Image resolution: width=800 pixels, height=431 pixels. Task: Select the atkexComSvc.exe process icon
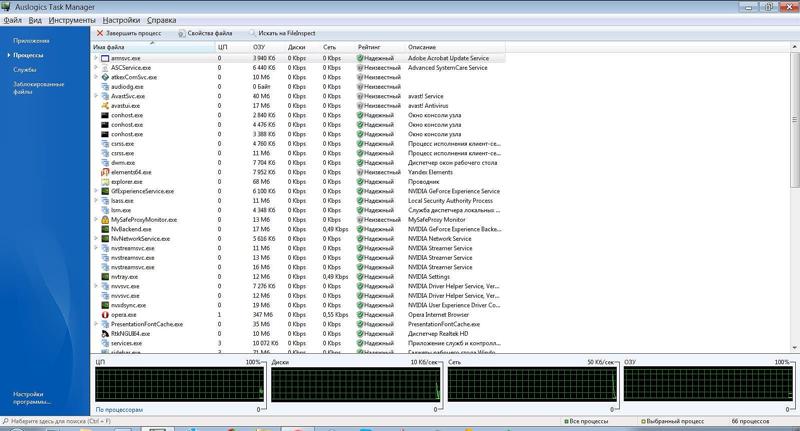pyautogui.click(x=105, y=77)
